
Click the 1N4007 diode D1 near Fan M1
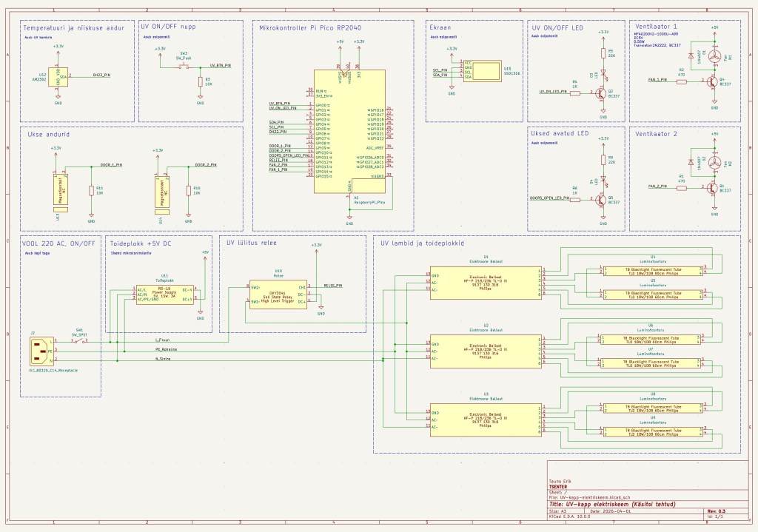click(691, 57)
